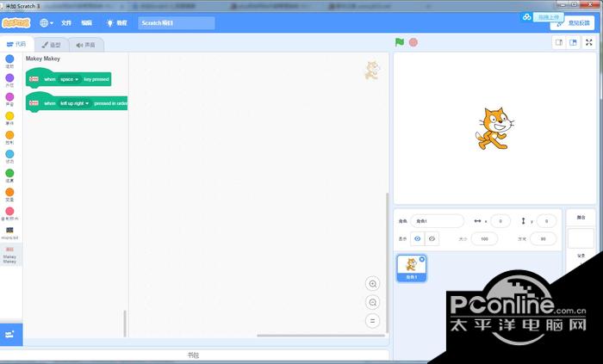This screenshot has width=603, height=364.
Task: Click the sprite x position field
Action: [500, 221]
